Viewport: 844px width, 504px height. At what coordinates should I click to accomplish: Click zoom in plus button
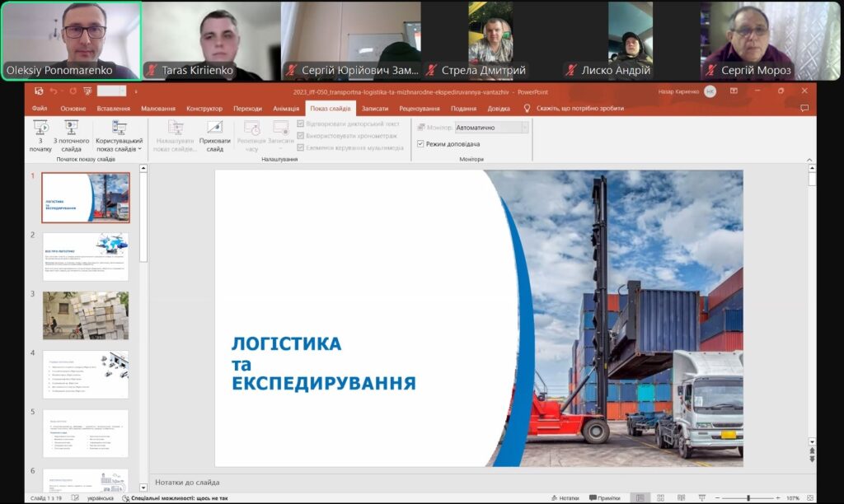pos(778,498)
